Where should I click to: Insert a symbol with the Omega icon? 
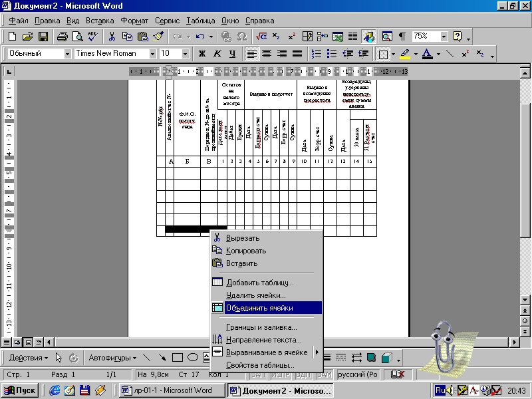(x=242, y=37)
